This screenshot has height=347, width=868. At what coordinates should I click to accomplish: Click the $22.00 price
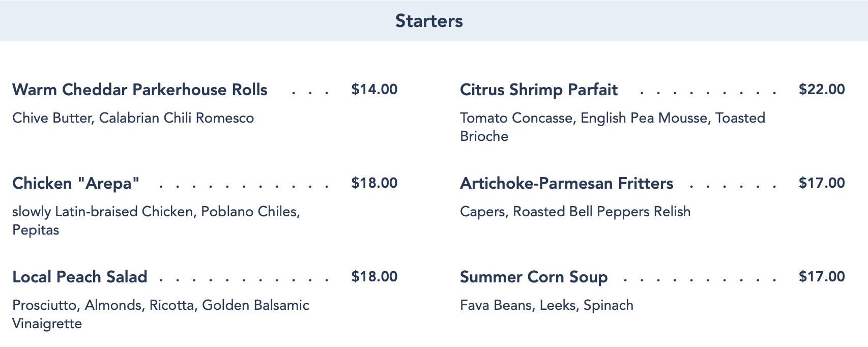point(821,90)
